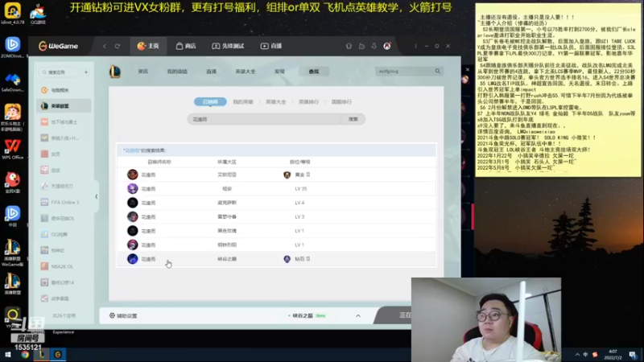Click the avatar of the 峡谷之巅 summoner

(132, 258)
